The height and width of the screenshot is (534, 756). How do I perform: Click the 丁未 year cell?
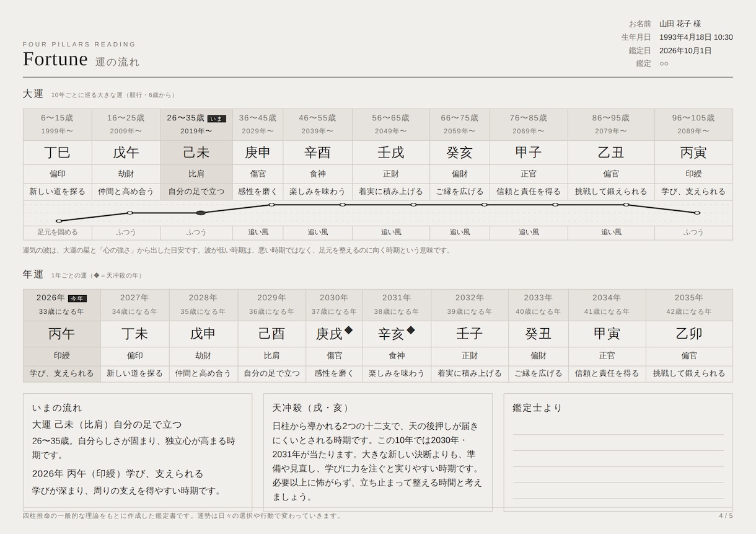click(134, 334)
